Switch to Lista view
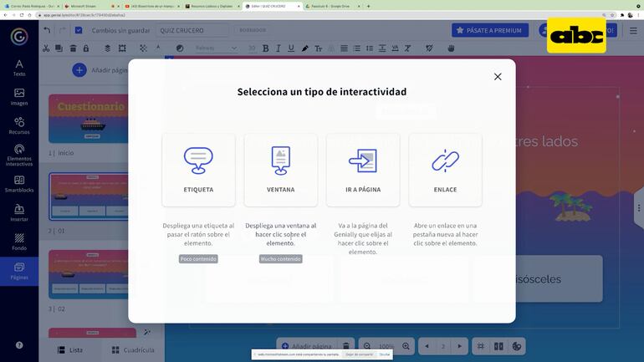Viewport: 644px width, 362px height. click(x=68, y=350)
